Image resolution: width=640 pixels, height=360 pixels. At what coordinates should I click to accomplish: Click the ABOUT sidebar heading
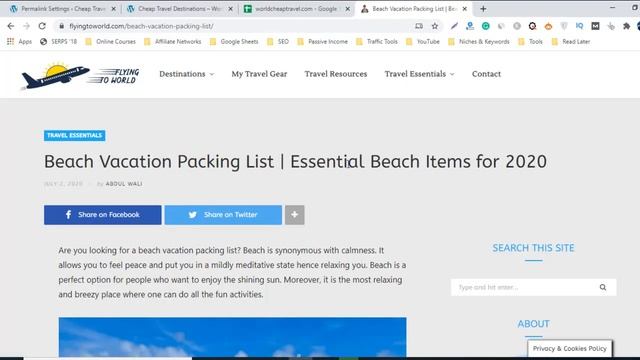533,324
